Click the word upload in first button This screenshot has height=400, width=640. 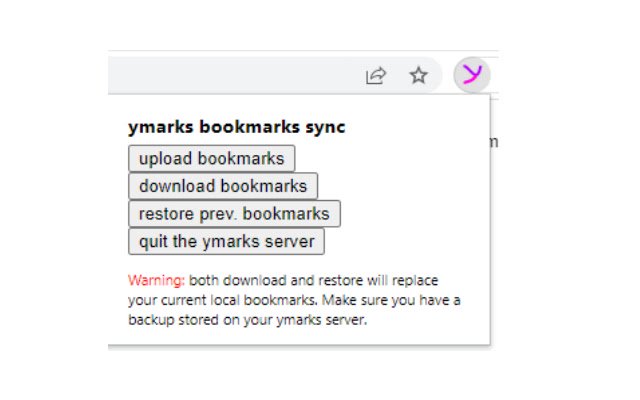[165, 159]
